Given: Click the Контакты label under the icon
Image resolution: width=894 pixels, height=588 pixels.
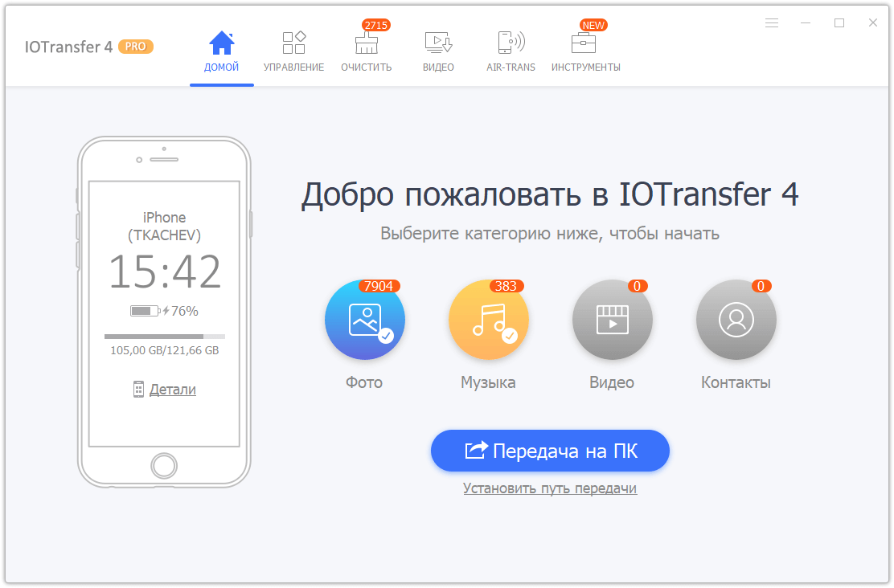Looking at the screenshot, I should (x=736, y=382).
